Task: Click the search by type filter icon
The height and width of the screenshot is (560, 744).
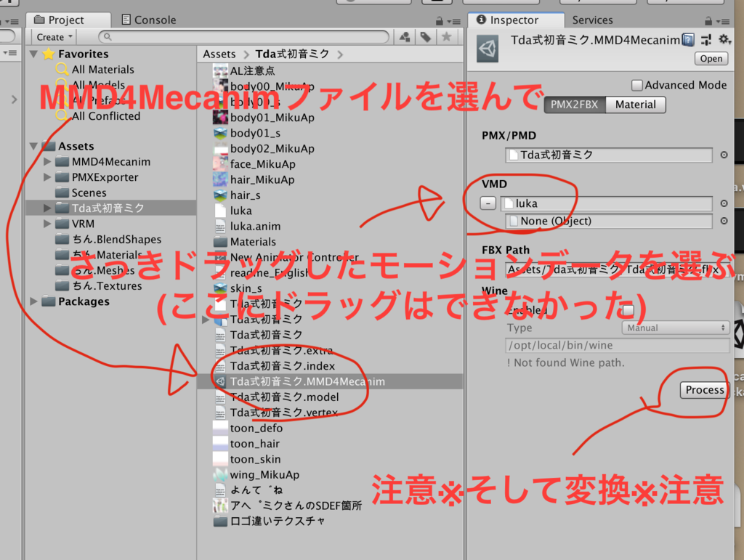Action: coord(405,36)
